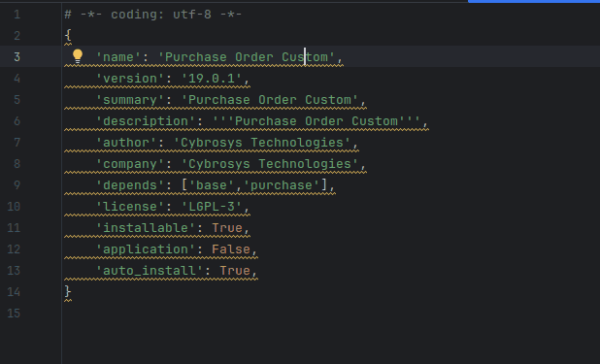Screen dimensions: 600x364
Task: Click the '# -*- coding: utf-8 -*-' comment
Action: point(153,15)
